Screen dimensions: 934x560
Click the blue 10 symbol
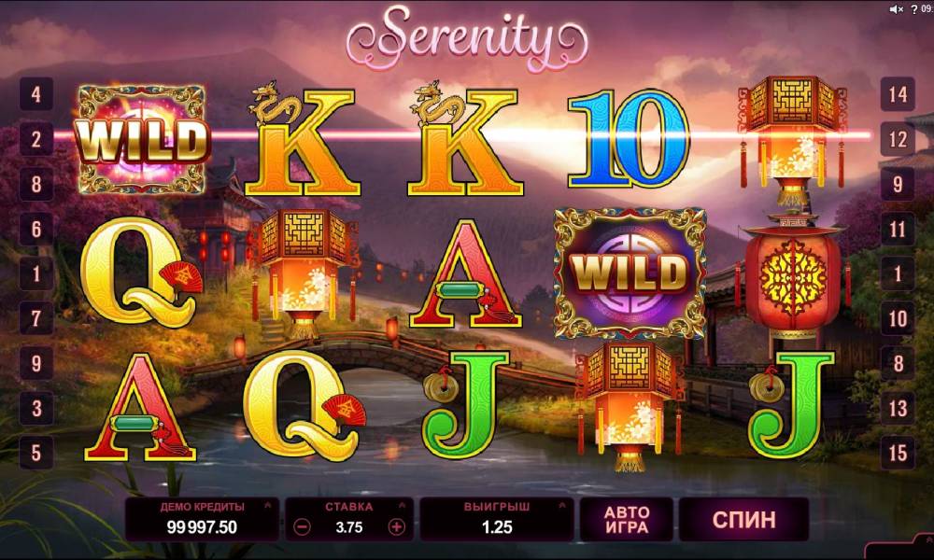pyautogui.click(x=629, y=139)
